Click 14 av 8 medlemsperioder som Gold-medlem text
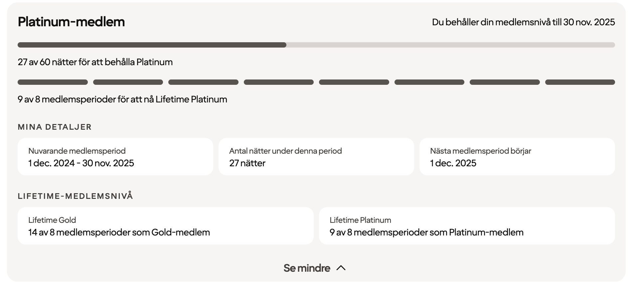The image size is (644, 288). (119, 232)
